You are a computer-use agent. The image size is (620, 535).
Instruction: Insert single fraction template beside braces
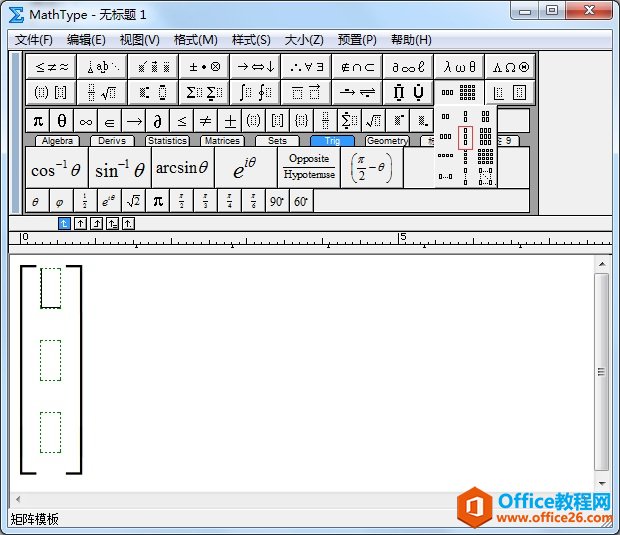point(325,121)
